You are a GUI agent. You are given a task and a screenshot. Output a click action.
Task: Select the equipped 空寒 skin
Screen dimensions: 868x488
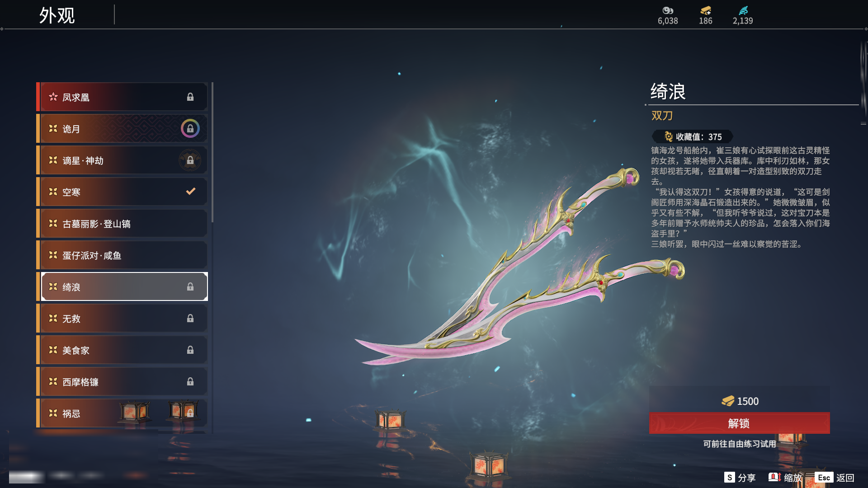pos(122,192)
